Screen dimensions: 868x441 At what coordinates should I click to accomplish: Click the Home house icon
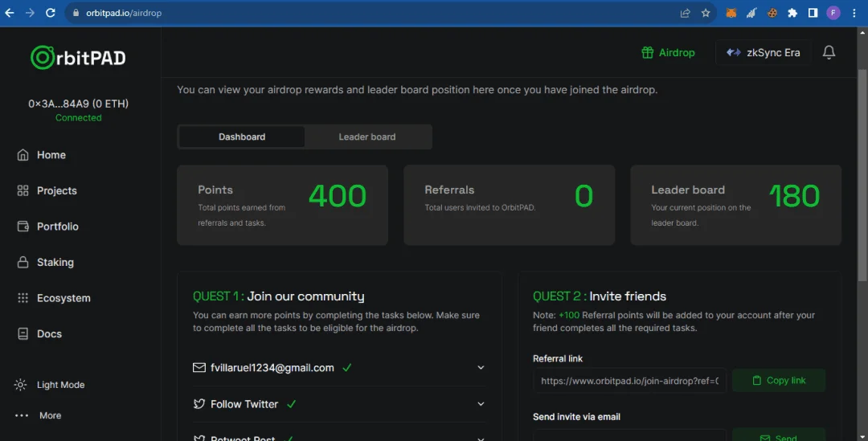point(23,155)
